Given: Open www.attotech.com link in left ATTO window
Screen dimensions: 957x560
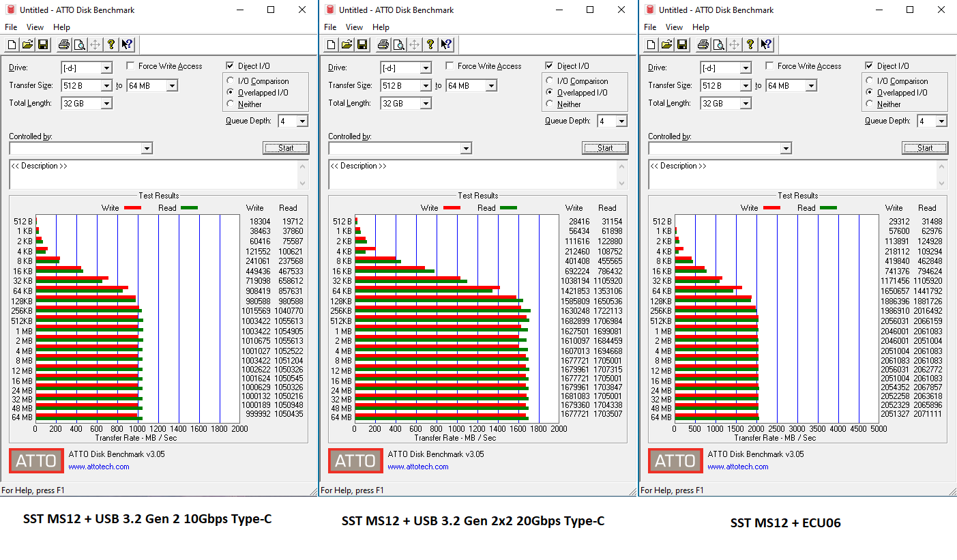Looking at the screenshot, I should [x=98, y=467].
